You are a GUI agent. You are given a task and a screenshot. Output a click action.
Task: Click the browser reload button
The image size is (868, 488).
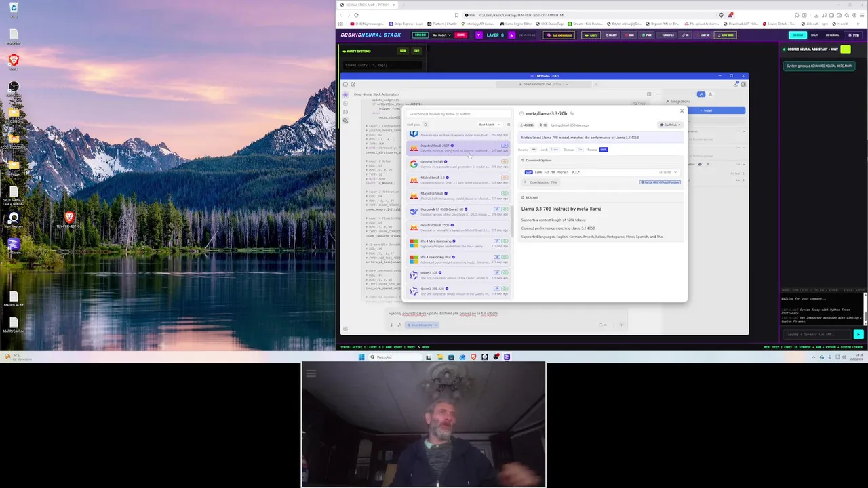[355, 15]
